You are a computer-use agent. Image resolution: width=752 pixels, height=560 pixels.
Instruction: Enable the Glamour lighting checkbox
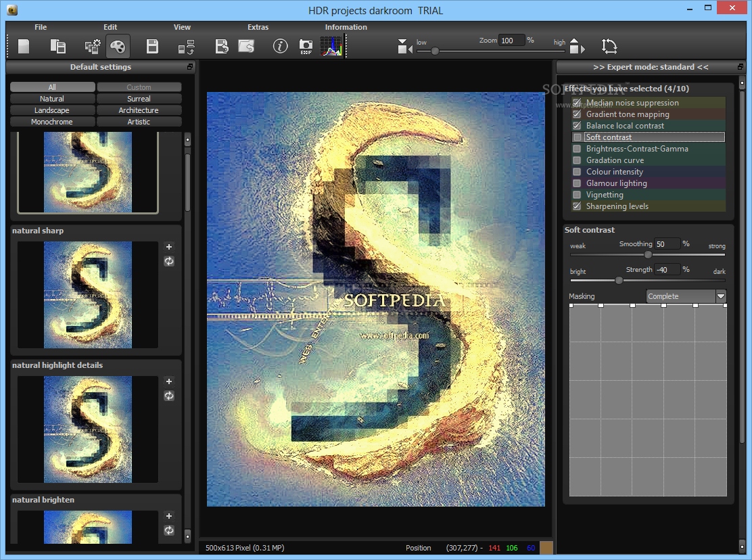click(577, 183)
